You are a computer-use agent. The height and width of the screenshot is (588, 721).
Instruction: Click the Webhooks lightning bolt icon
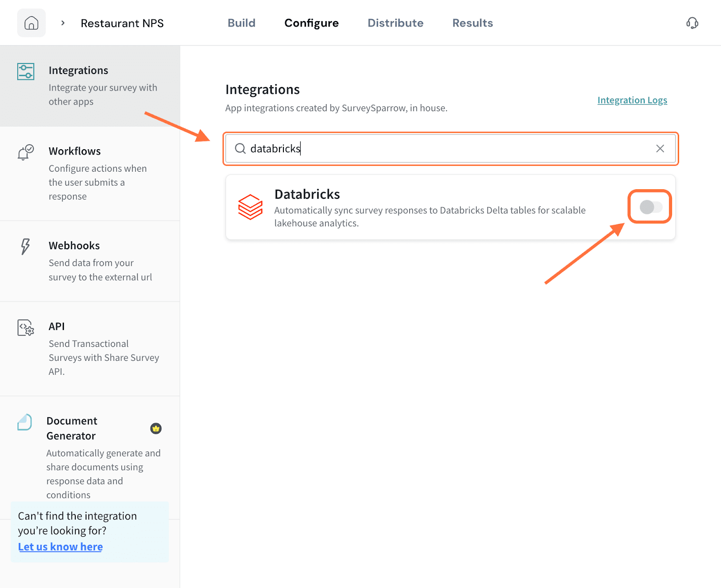[x=25, y=246]
